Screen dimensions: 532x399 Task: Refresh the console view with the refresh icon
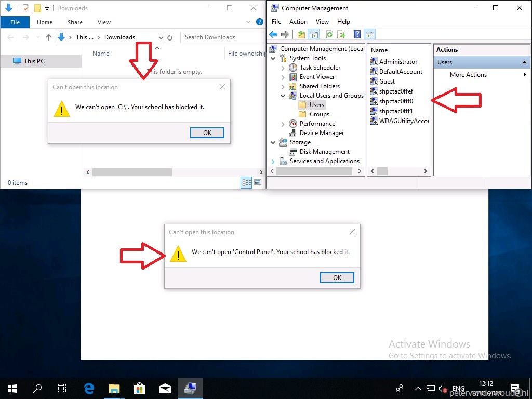[329, 34]
